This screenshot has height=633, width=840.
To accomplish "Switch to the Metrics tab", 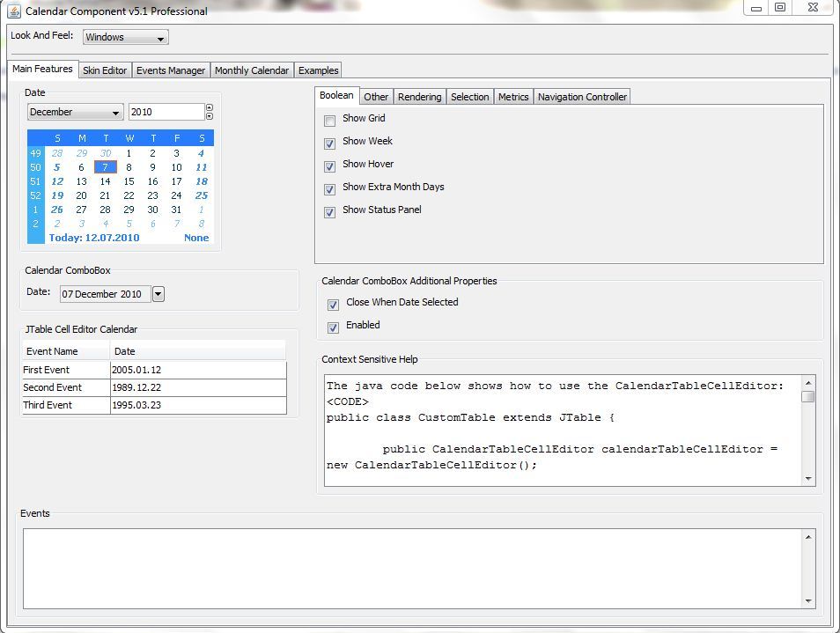I will (x=513, y=97).
